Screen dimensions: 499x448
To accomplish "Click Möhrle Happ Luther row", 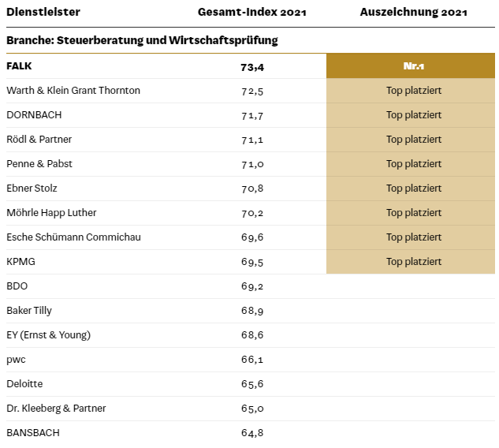I will click(x=251, y=213).
